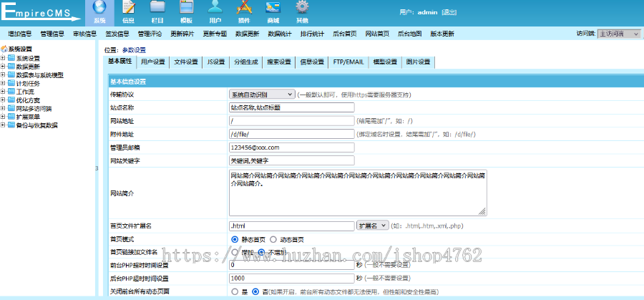Viewport: 644px width, 300px height.
Task: Click the 后台PHP超时时间设置 input field
Action: (x=292, y=279)
